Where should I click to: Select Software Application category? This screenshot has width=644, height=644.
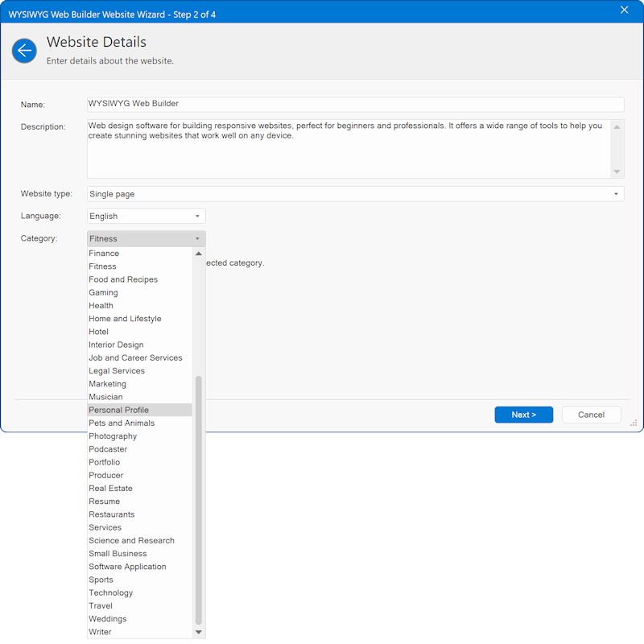[x=139, y=567]
